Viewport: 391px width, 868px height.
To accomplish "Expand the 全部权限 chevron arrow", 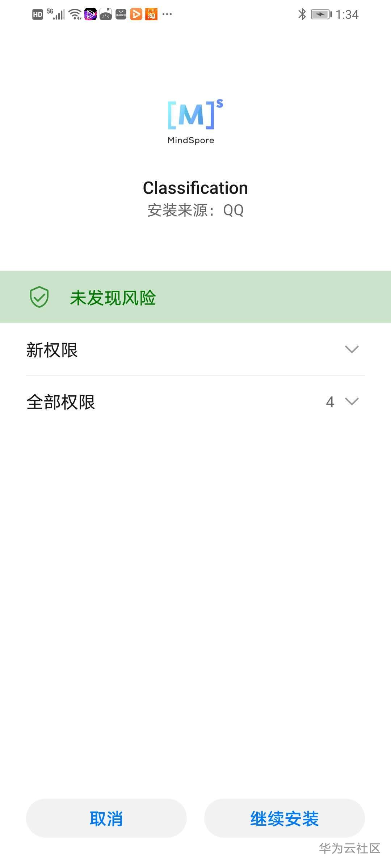I will [352, 401].
